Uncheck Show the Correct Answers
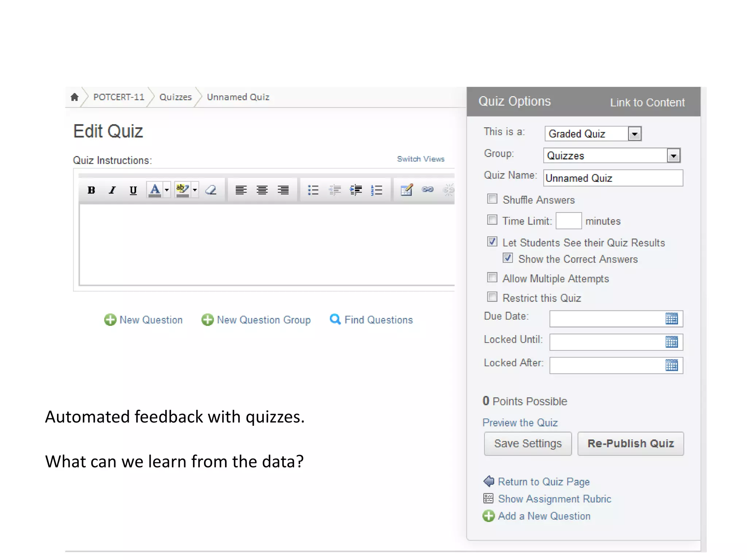The image size is (747, 560). [508, 258]
